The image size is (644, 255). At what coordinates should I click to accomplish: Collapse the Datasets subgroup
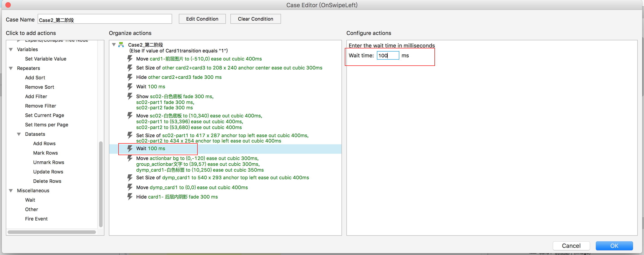click(x=19, y=134)
